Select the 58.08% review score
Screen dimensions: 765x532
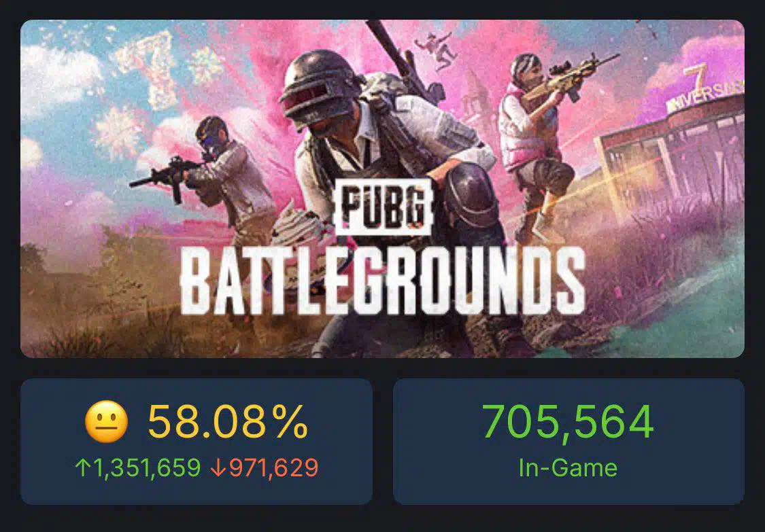click(228, 421)
